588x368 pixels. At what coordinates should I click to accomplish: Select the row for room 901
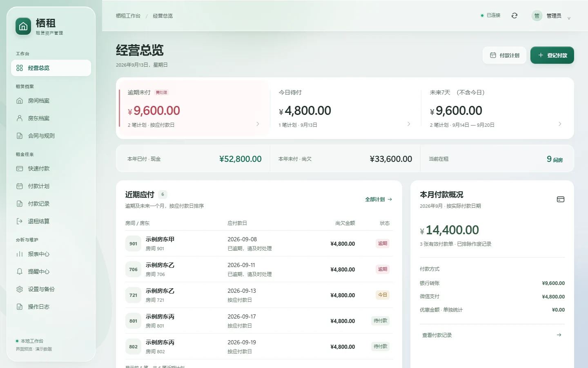pos(259,244)
